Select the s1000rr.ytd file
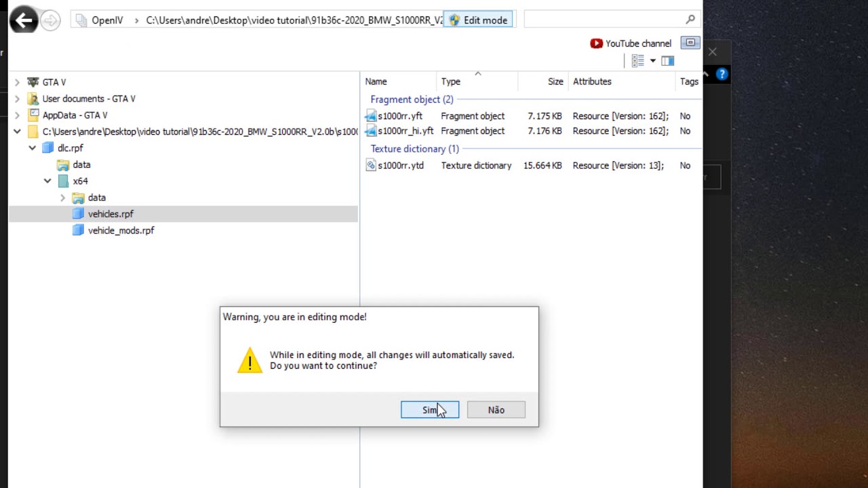This screenshot has height=488, width=868. click(401, 165)
